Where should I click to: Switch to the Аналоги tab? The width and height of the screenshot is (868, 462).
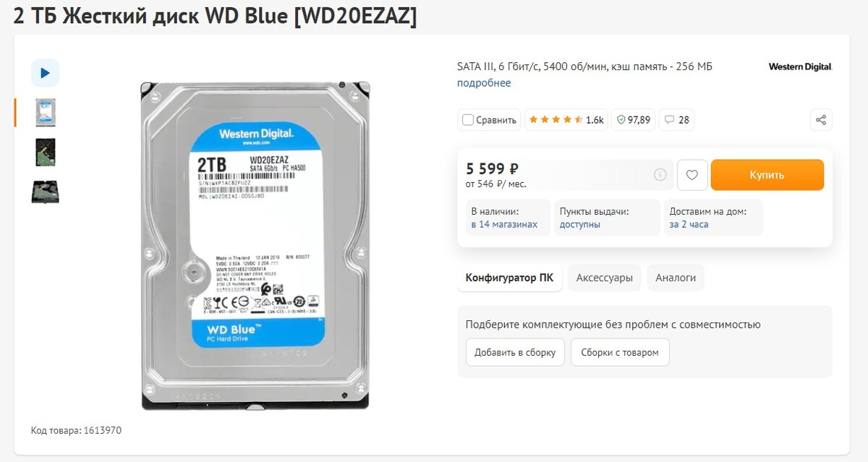tap(676, 278)
